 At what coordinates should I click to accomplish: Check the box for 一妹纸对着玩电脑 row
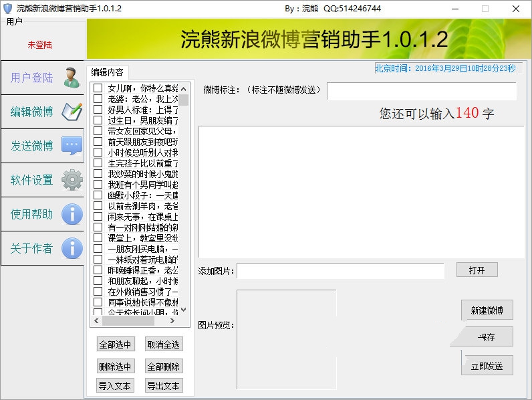point(98,260)
